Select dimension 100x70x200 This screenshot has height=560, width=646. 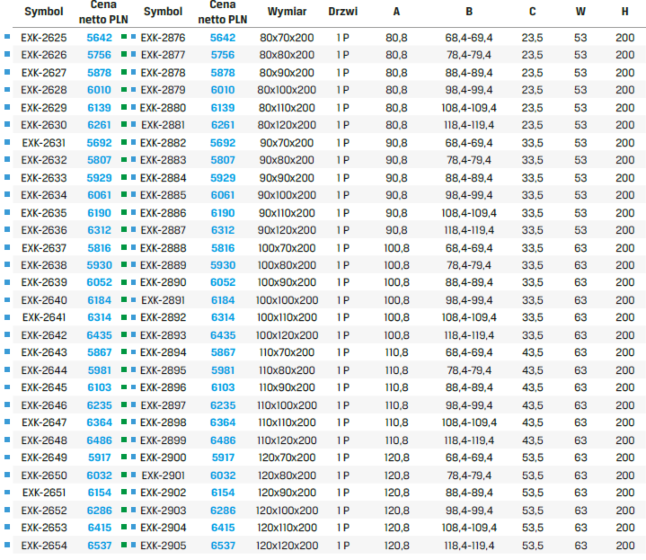tap(287, 248)
